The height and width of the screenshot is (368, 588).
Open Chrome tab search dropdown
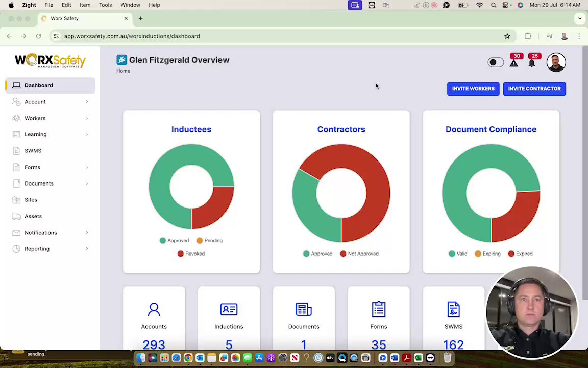[x=580, y=18]
